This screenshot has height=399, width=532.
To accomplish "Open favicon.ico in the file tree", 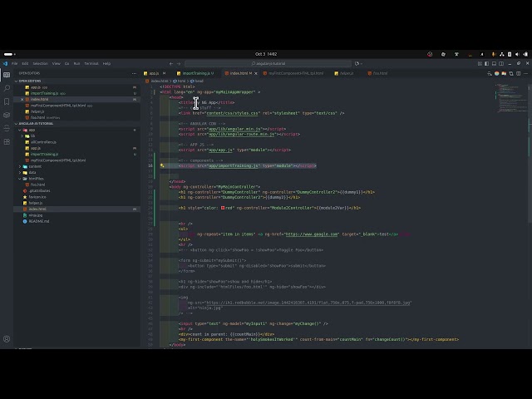I will coord(37,197).
